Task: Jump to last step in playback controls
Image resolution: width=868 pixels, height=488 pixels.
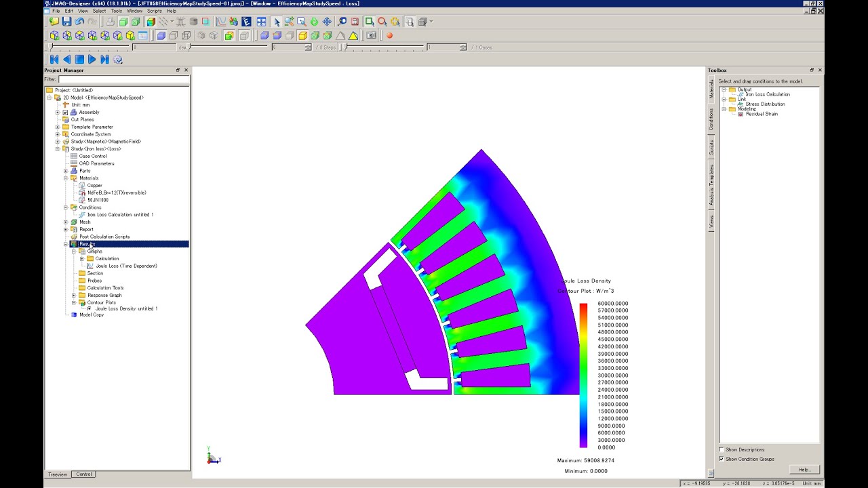Action: pos(104,60)
